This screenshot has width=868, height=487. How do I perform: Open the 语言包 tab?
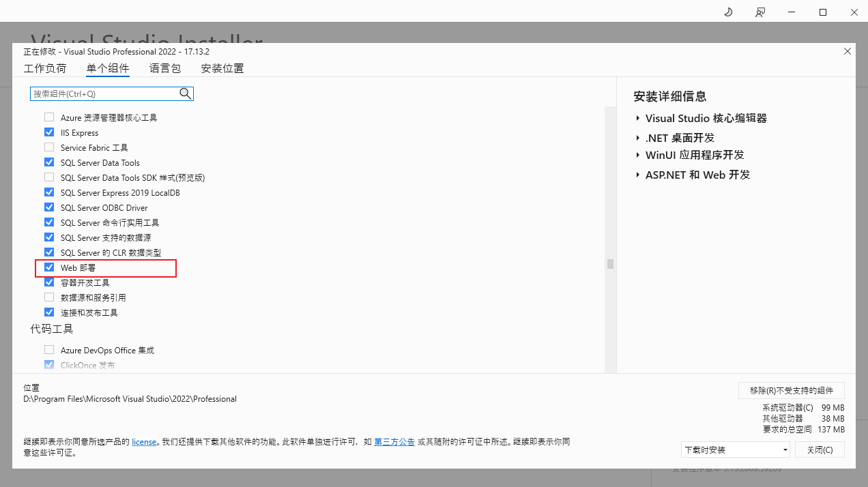pos(165,68)
